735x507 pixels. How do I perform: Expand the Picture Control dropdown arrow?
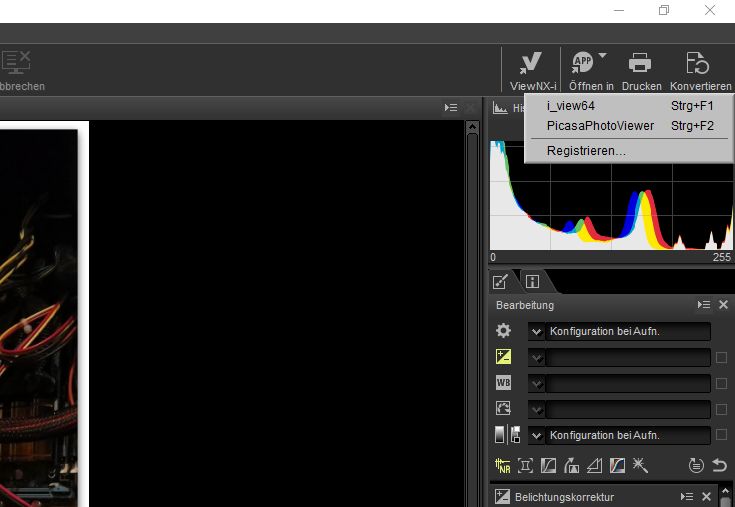(536, 410)
